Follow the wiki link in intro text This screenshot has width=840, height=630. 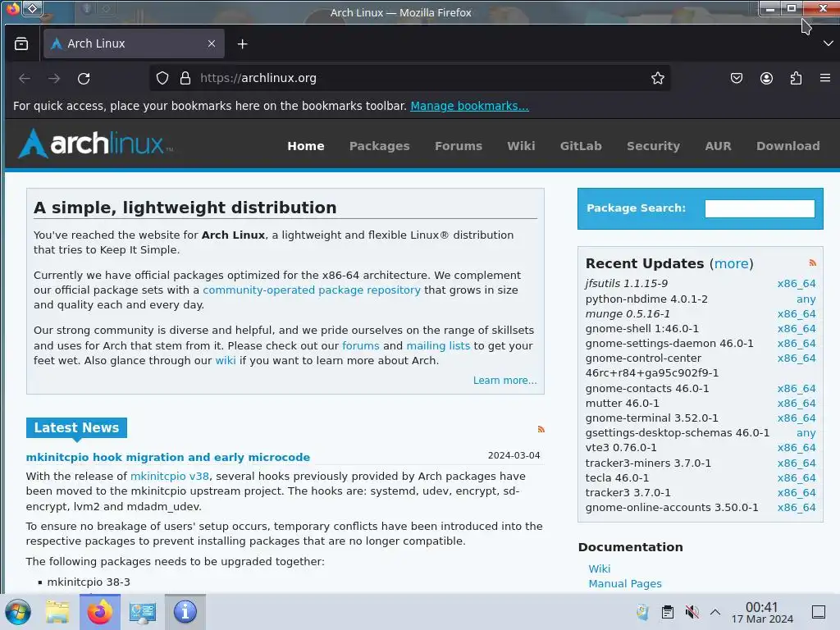[226, 361]
